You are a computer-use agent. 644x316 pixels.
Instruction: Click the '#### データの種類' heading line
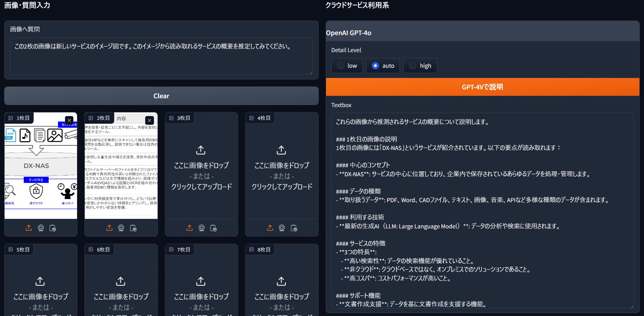358,191
